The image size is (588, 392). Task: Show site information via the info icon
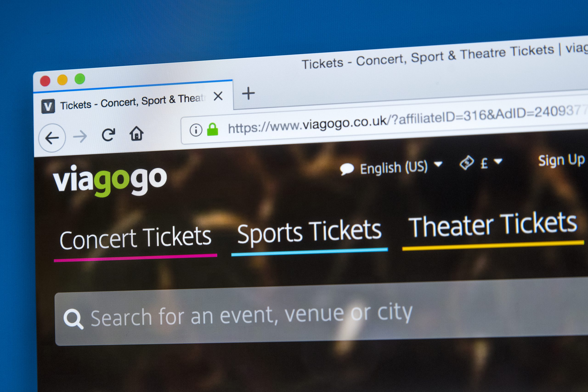coord(196,130)
